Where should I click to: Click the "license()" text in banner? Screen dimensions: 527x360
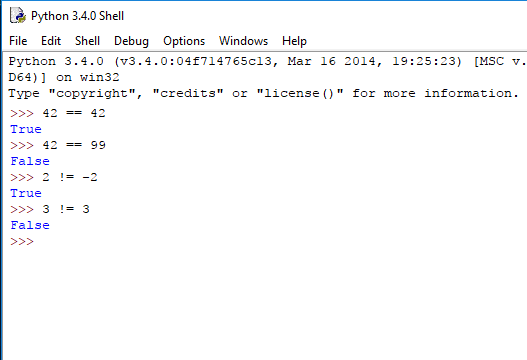[300, 93]
